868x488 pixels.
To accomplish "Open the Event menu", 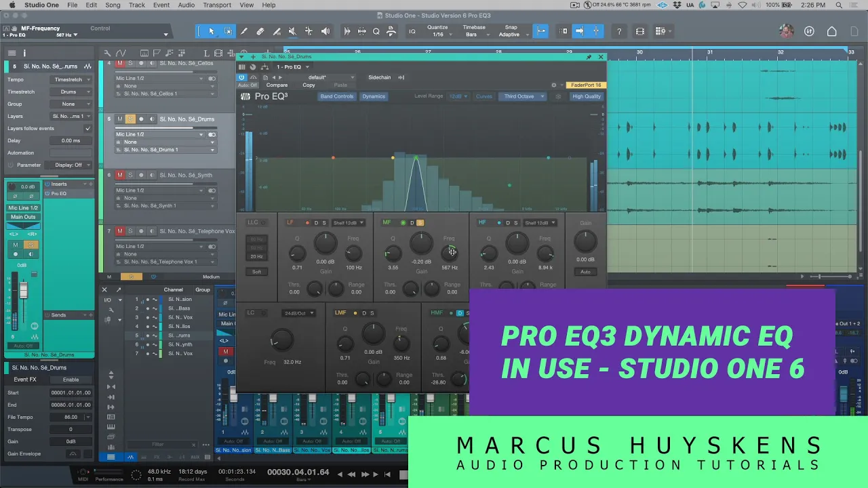I will point(161,5).
